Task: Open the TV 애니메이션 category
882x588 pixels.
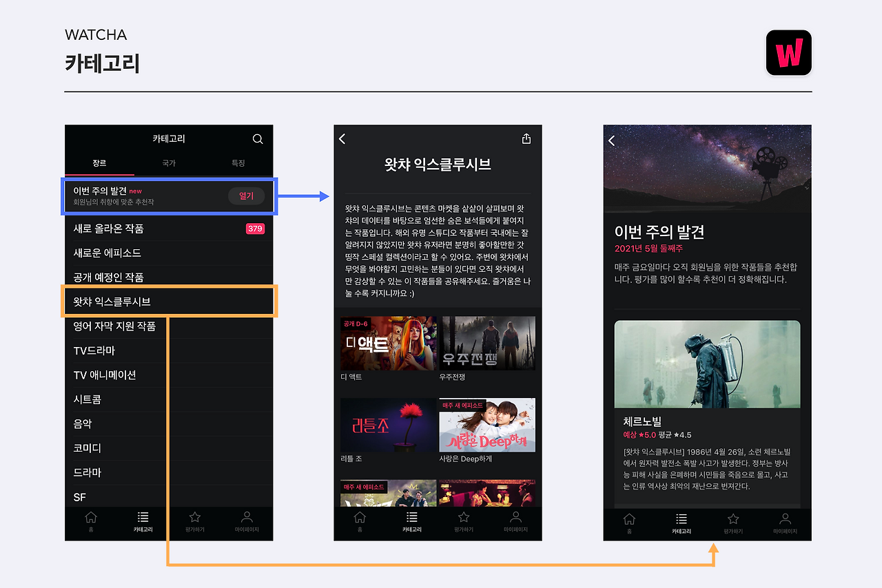Action: [x=169, y=375]
